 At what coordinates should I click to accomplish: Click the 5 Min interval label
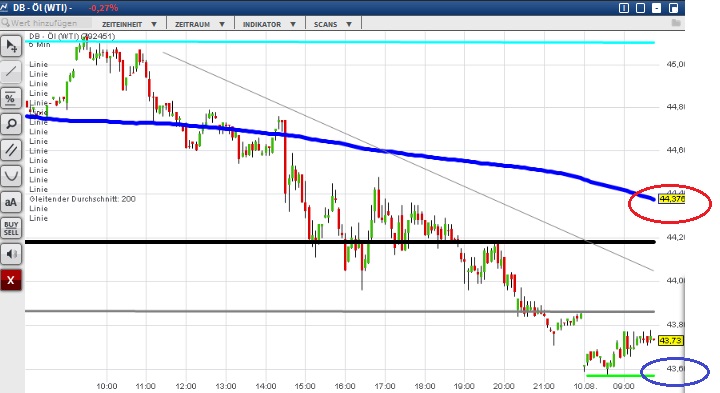[x=40, y=45]
